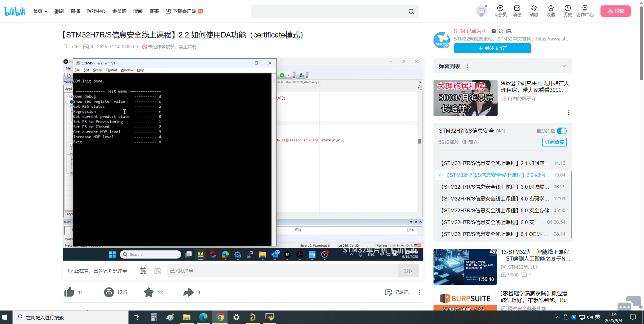
Task: Open the 首页 dropdown menu
Action: 40,11
